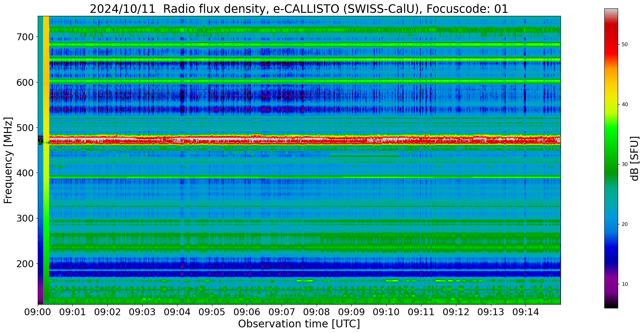Click the 700 frequency tick label

click(x=25, y=37)
